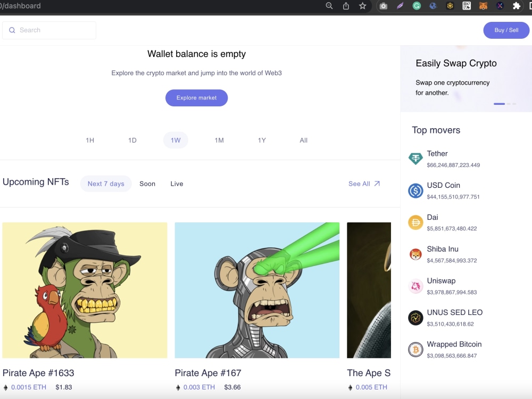Click the share page icon

(346, 6)
